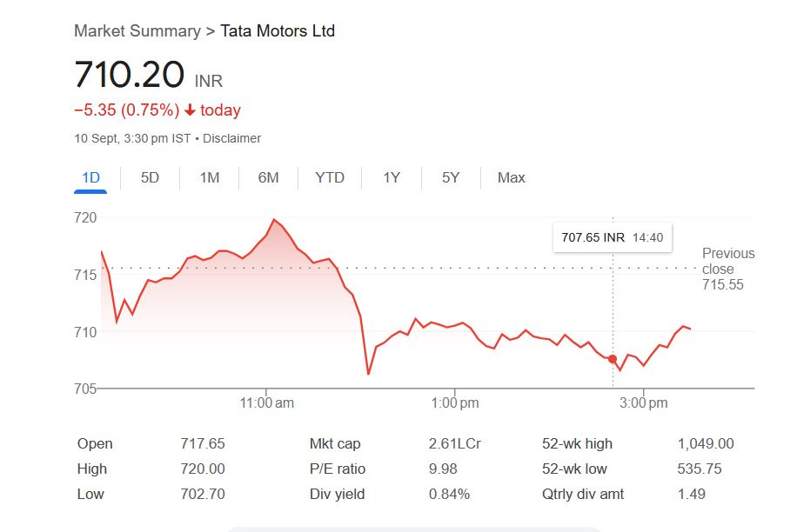Switch to the 1Y chart view
The image size is (797, 532).
pos(392,178)
